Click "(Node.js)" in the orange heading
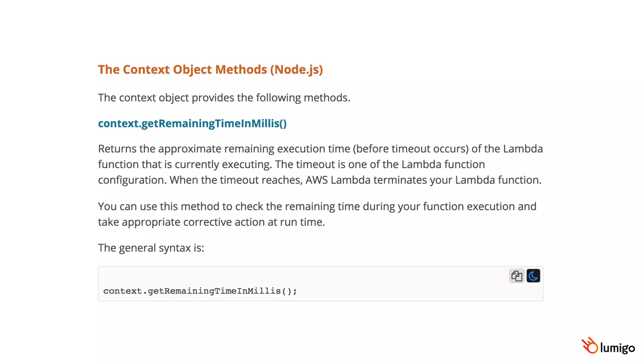The height and width of the screenshot is (362, 644). (x=297, y=69)
